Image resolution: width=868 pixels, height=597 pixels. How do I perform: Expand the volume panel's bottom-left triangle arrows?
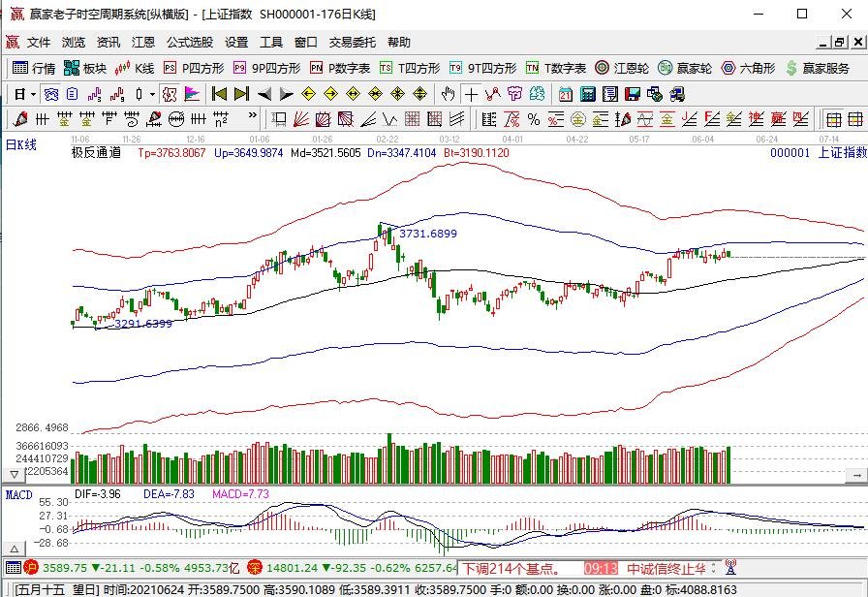(x=14, y=474)
